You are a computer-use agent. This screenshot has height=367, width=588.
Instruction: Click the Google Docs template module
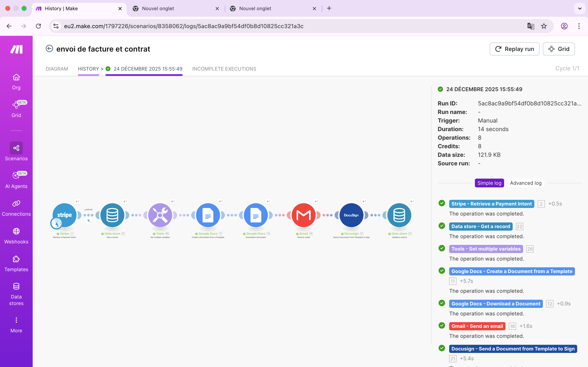click(208, 215)
